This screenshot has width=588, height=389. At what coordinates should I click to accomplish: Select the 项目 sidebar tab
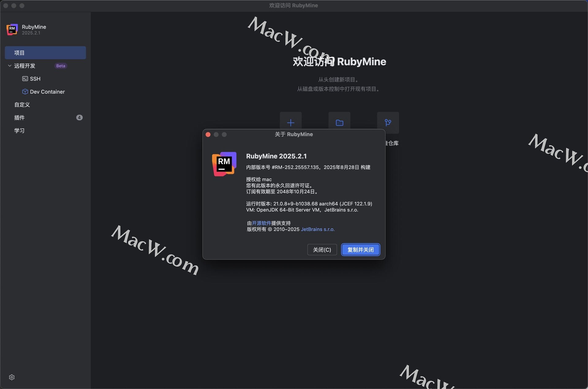(45, 53)
